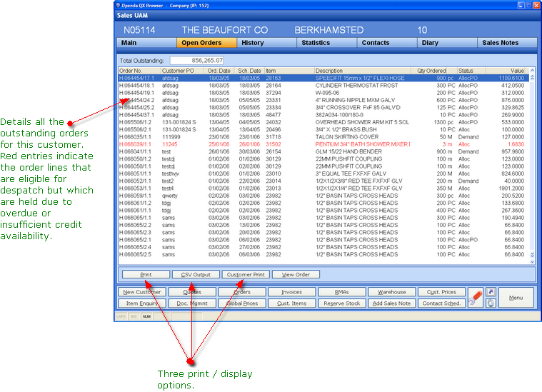
Task: Open the Quotes button
Action: pos(192,292)
